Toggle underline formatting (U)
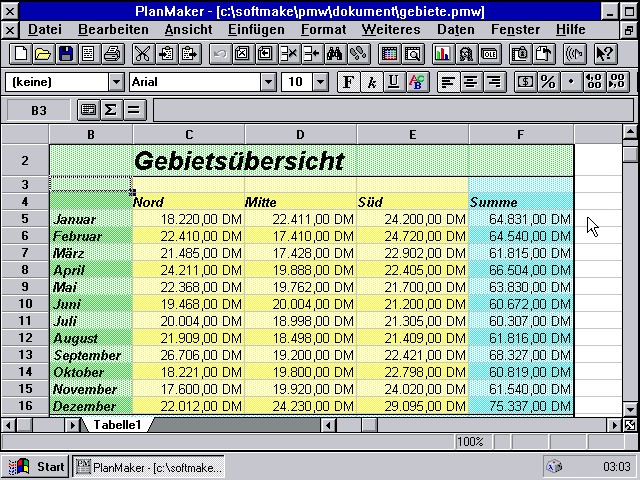 point(394,82)
